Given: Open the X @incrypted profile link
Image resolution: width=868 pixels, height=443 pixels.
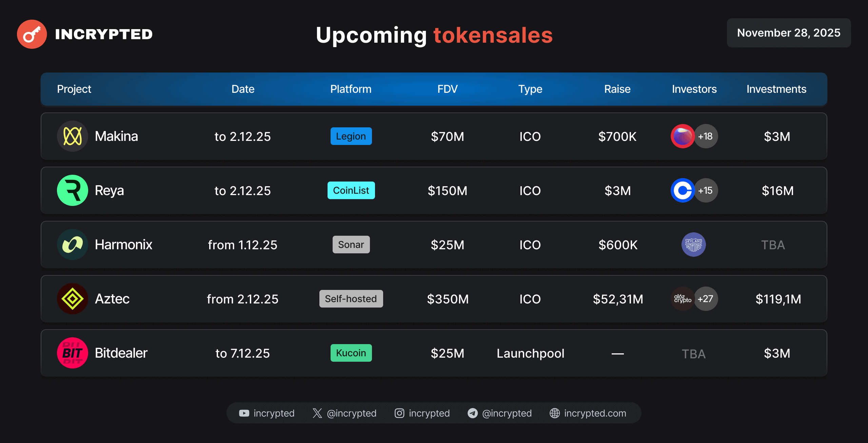Looking at the screenshot, I should pyautogui.click(x=351, y=413).
